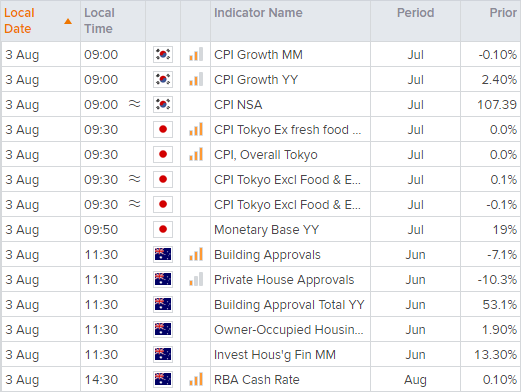This screenshot has height=392, width=521.
Task: Click the Period column header
Action: 415,13
